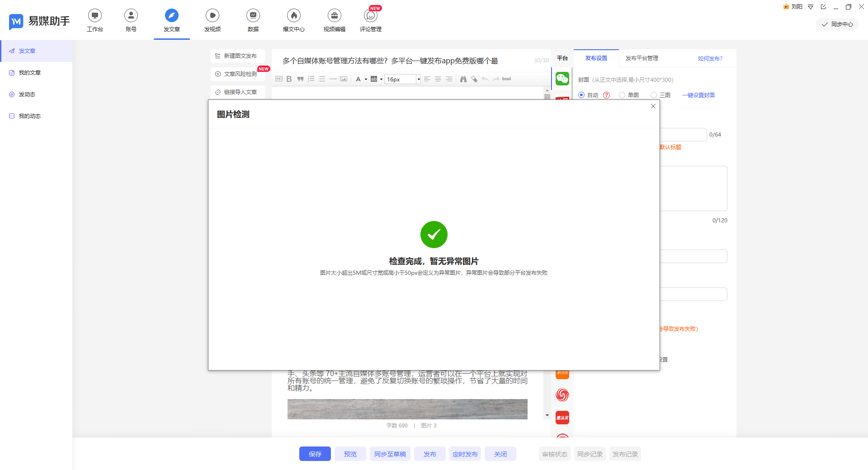The width and height of the screenshot is (868, 470).
Task: Open the 爆文中心 icon in top navigation
Action: [x=293, y=20]
